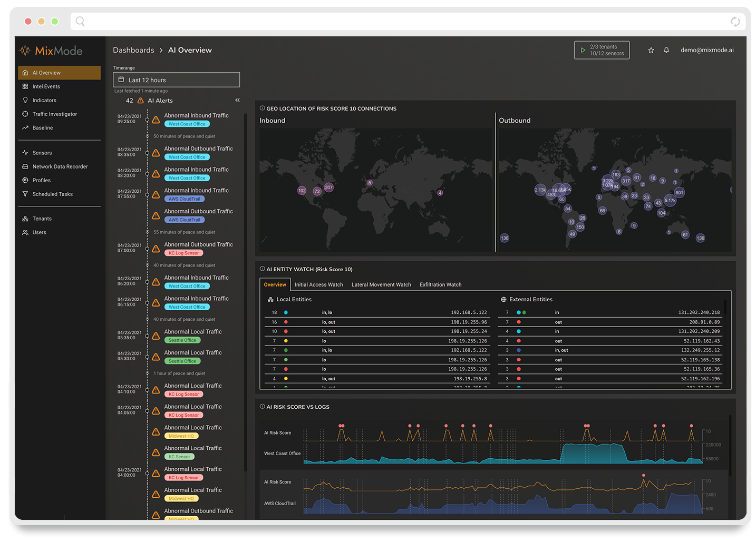Open demo@mixmode.ai account menu

707,50
